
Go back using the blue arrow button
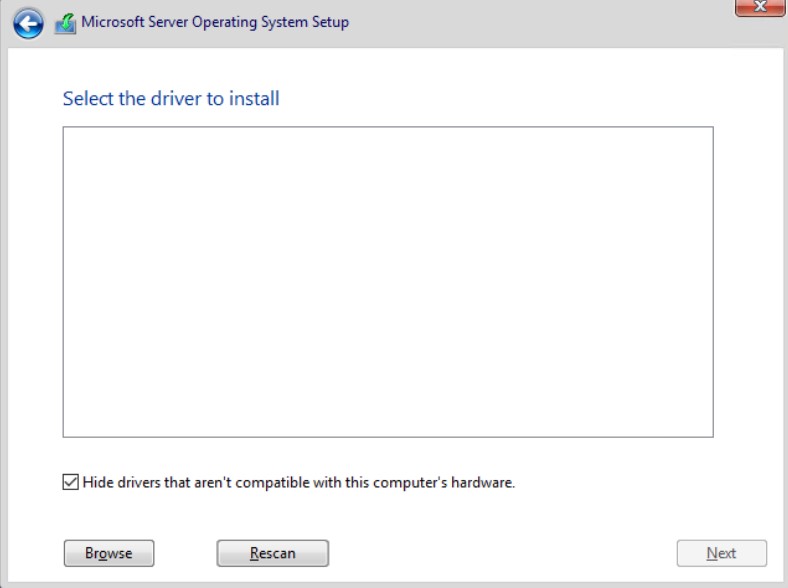coord(28,23)
